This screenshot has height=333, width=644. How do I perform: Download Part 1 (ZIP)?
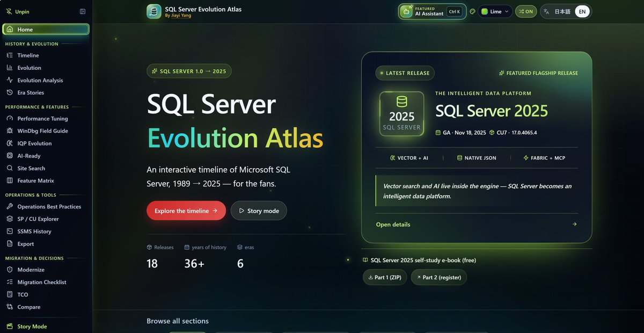tap(385, 278)
